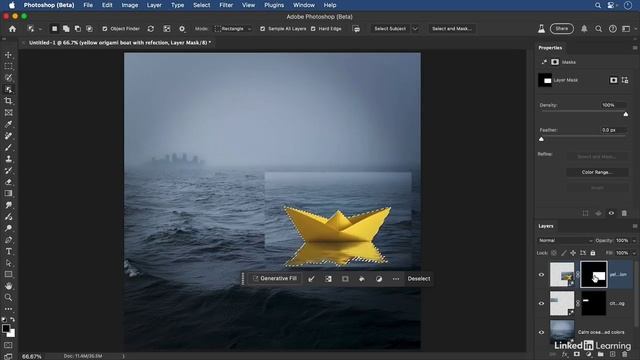Viewport: 640px width, 360px height.
Task: Select the Path Selection tool
Action: coord(8,263)
